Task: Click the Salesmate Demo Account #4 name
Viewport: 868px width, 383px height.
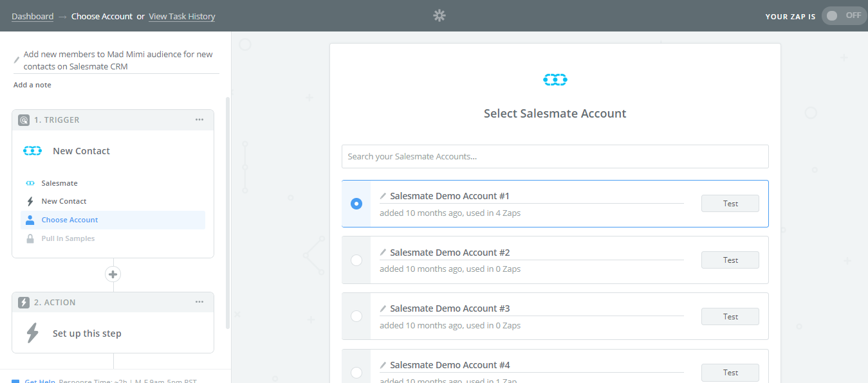Action: [450, 365]
